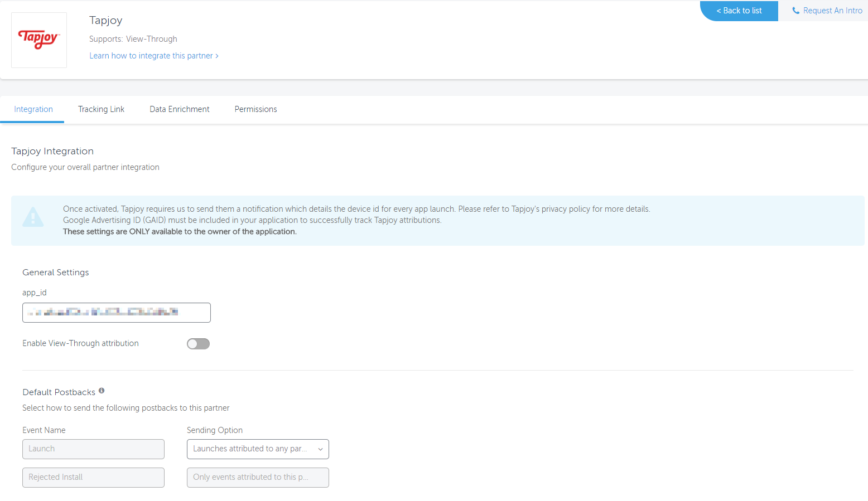Viewport: 868px width, 501px height.
Task: Click the Sending Option column label
Action: pyautogui.click(x=215, y=430)
